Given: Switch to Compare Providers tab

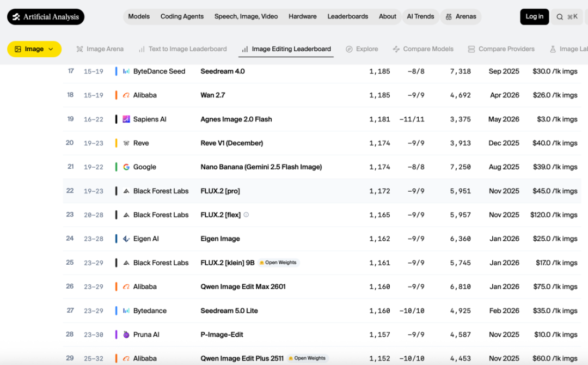Looking at the screenshot, I should tap(501, 49).
